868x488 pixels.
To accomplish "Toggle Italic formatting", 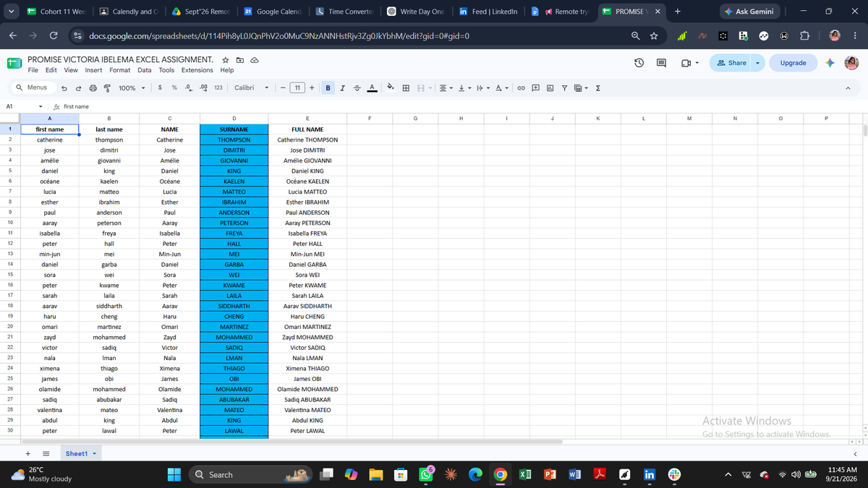I will 342,87.
